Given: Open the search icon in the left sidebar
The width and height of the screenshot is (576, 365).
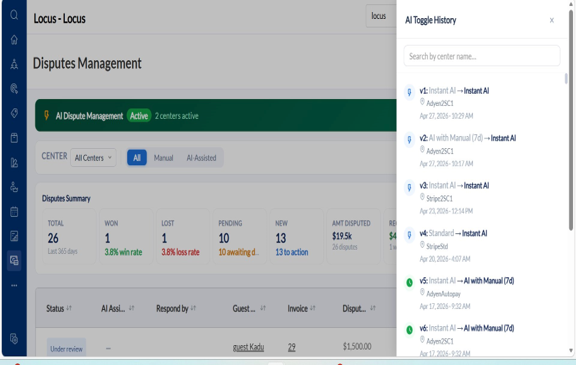Looking at the screenshot, I should coord(14,15).
